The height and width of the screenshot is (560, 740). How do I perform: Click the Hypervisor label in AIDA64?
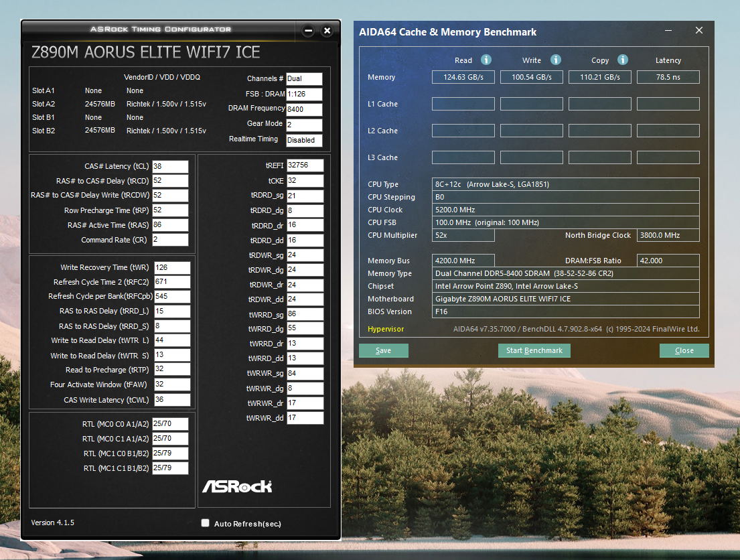(386, 329)
